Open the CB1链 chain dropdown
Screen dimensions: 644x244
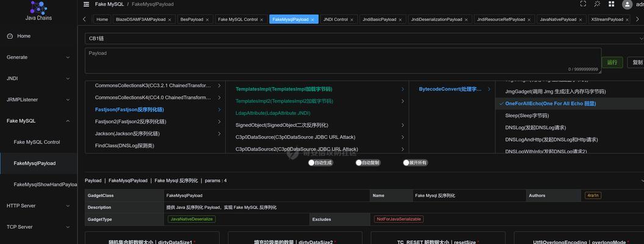click(364, 38)
